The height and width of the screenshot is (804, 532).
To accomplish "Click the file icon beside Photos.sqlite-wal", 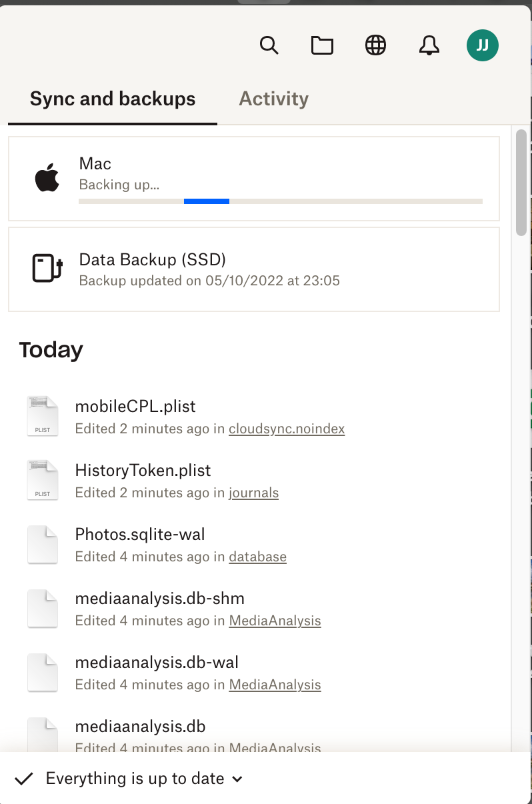I will pyautogui.click(x=42, y=543).
